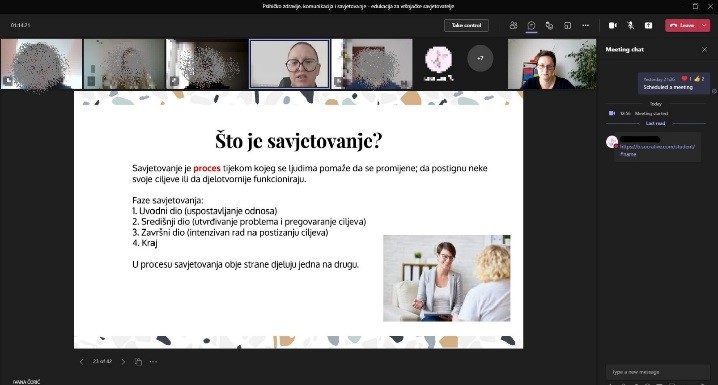Select the third participant video thumbnail

tap(207, 64)
